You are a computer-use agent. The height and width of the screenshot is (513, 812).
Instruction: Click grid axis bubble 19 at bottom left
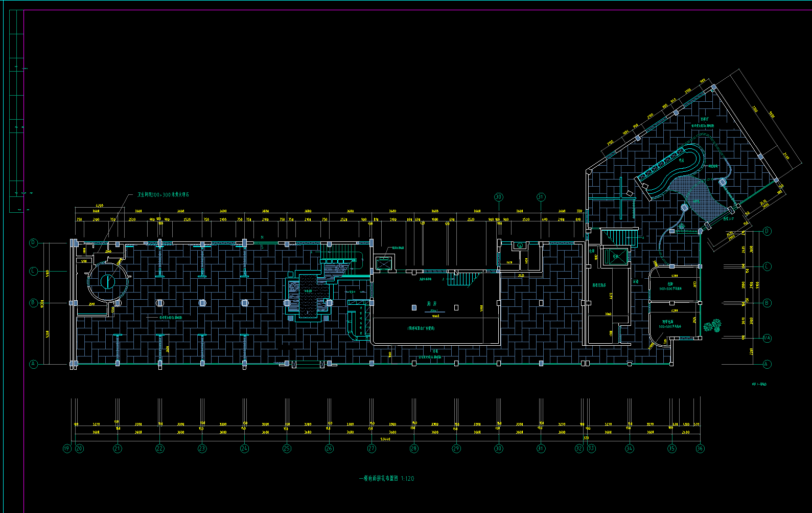pyautogui.click(x=66, y=449)
